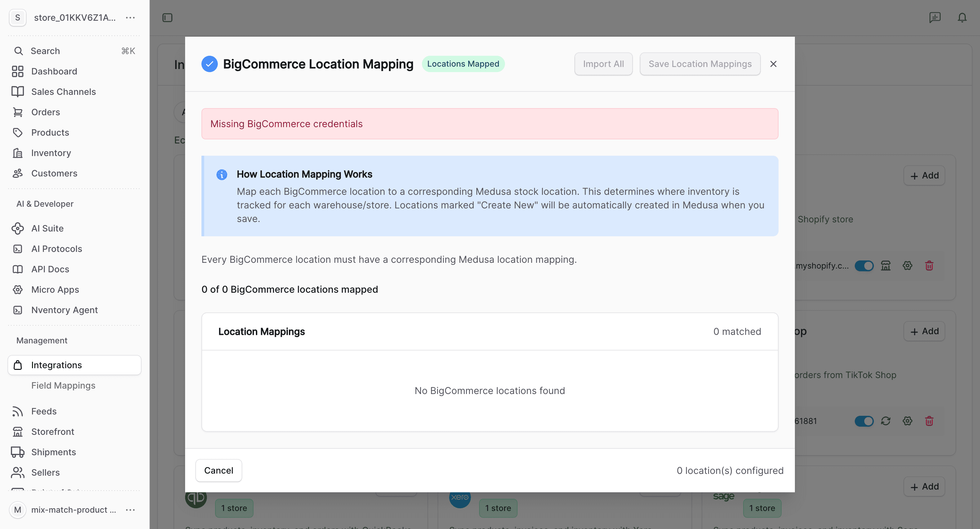Click the blue checkmark icon

tap(210, 64)
